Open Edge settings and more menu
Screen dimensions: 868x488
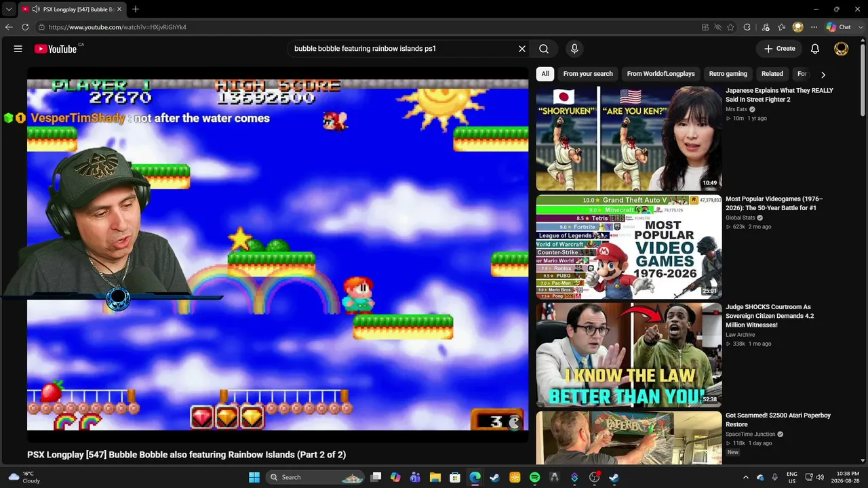coord(814,27)
